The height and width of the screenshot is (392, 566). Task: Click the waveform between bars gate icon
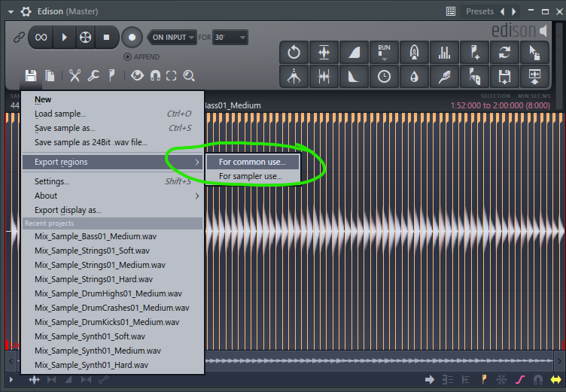[x=324, y=76]
